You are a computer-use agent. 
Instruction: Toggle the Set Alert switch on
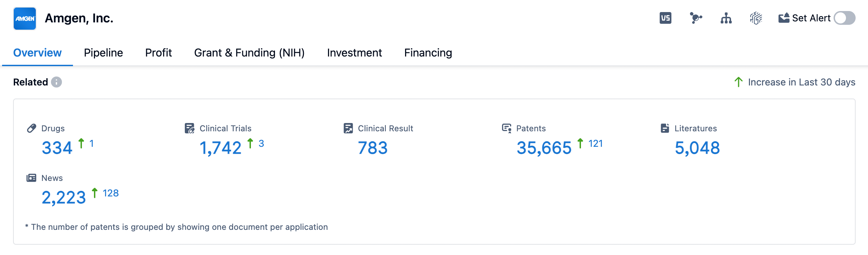[x=844, y=18]
